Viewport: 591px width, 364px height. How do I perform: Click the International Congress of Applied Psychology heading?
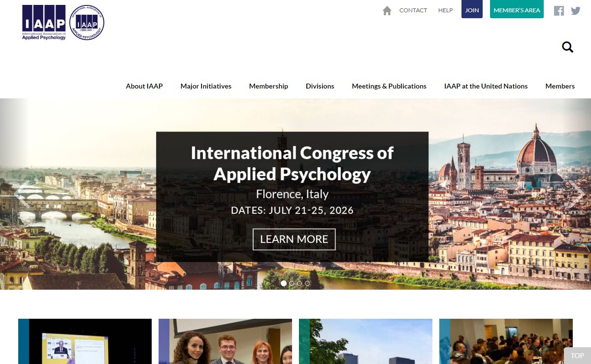tap(292, 163)
